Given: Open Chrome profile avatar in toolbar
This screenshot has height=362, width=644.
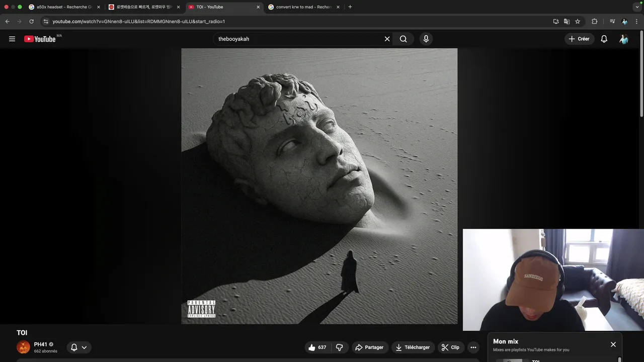Looking at the screenshot, I should (624, 22).
